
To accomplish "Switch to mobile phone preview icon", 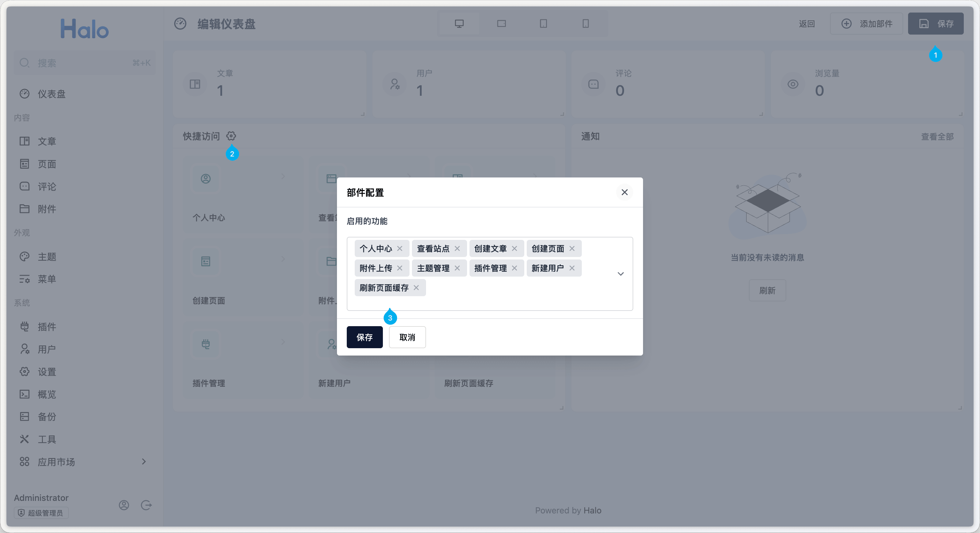I will [585, 24].
